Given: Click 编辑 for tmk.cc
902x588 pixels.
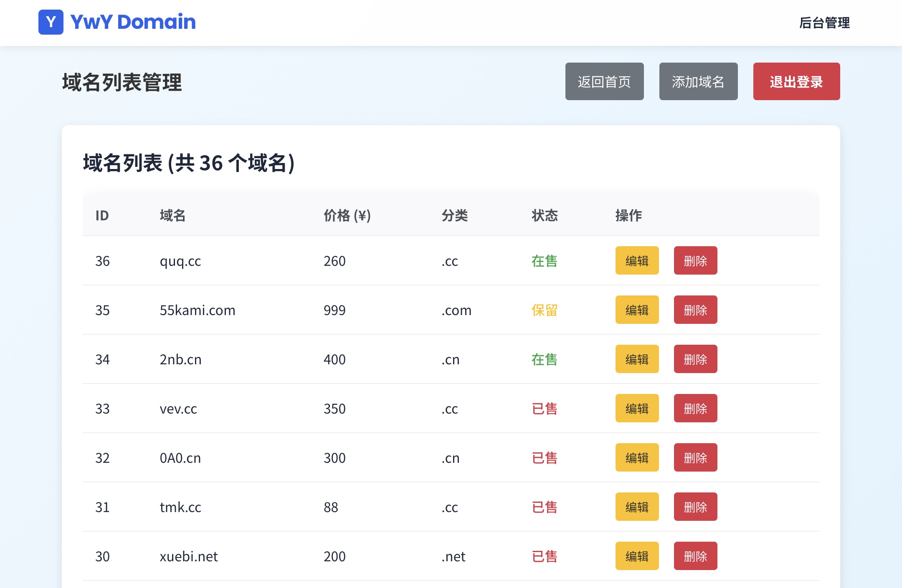Looking at the screenshot, I should (x=637, y=507).
